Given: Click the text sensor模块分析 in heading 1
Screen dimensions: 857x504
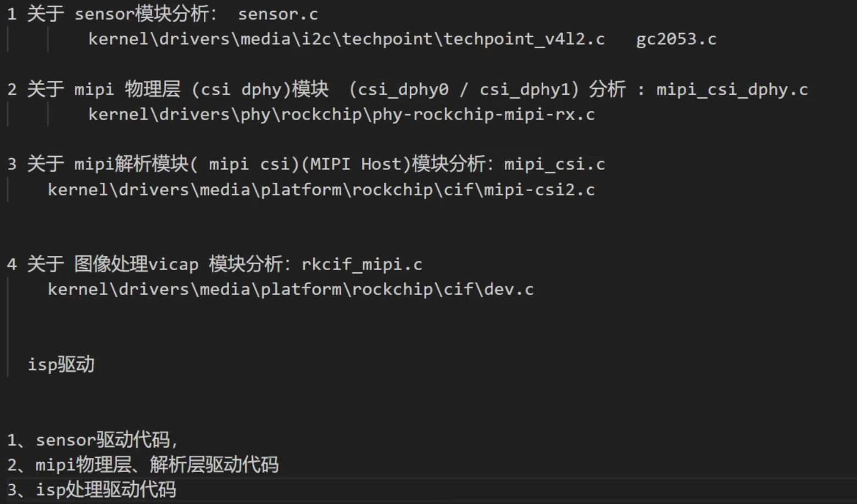Looking at the screenshot, I should 142,14.
